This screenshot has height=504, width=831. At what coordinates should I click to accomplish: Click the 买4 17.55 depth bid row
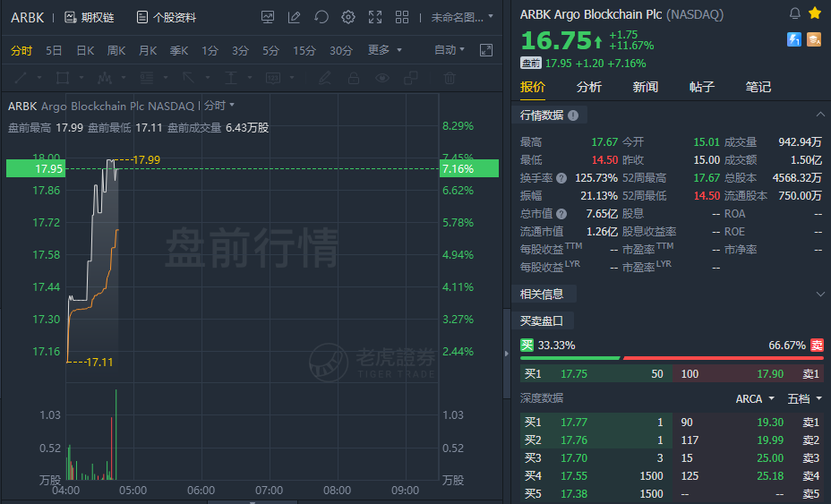tap(596, 476)
